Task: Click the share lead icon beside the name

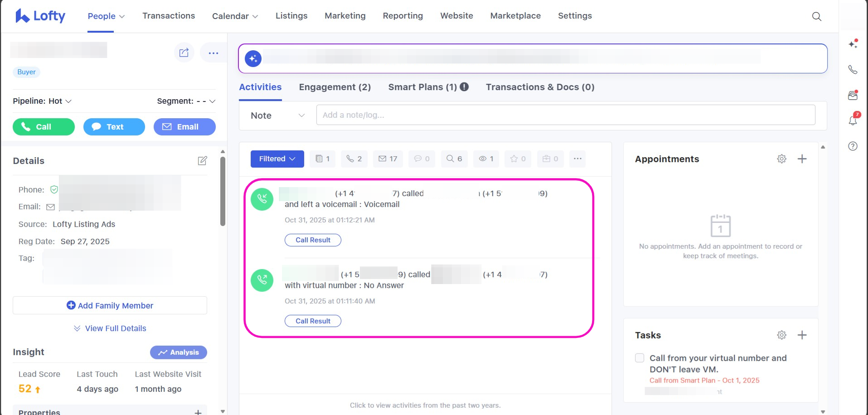Action: 184,53
